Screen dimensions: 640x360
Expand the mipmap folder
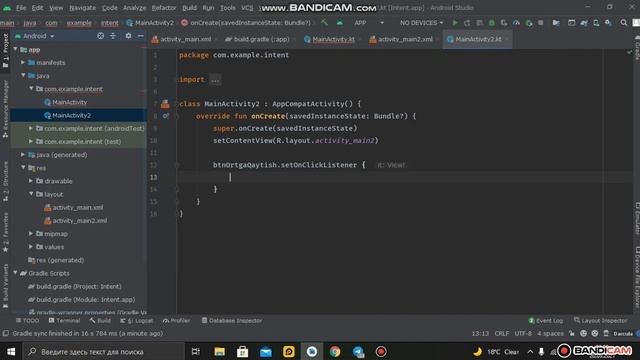click(31, 233)
